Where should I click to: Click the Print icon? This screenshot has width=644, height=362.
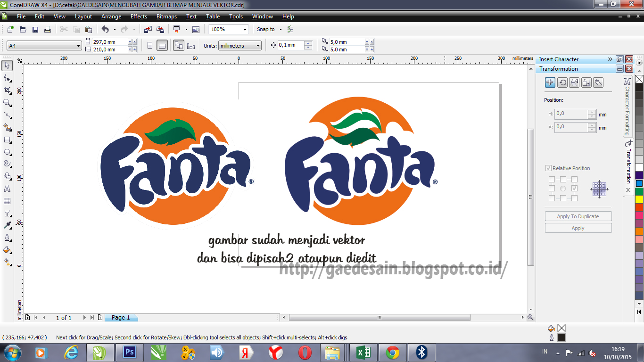(x=47, y=29)
